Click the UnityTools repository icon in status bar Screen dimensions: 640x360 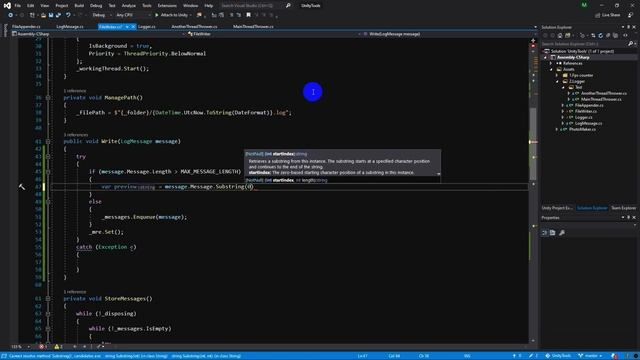(x=548, y=356)
